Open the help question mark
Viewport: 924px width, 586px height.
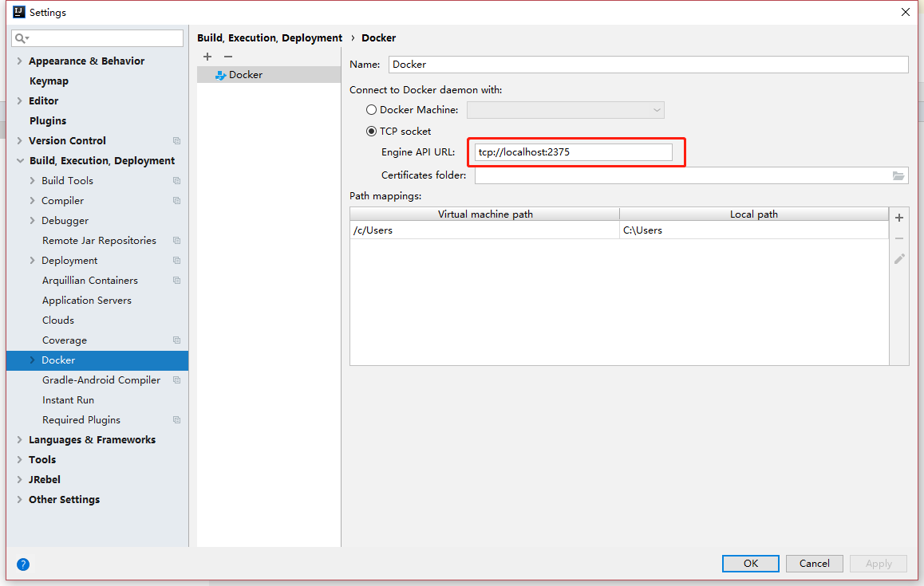coord(23,564)
